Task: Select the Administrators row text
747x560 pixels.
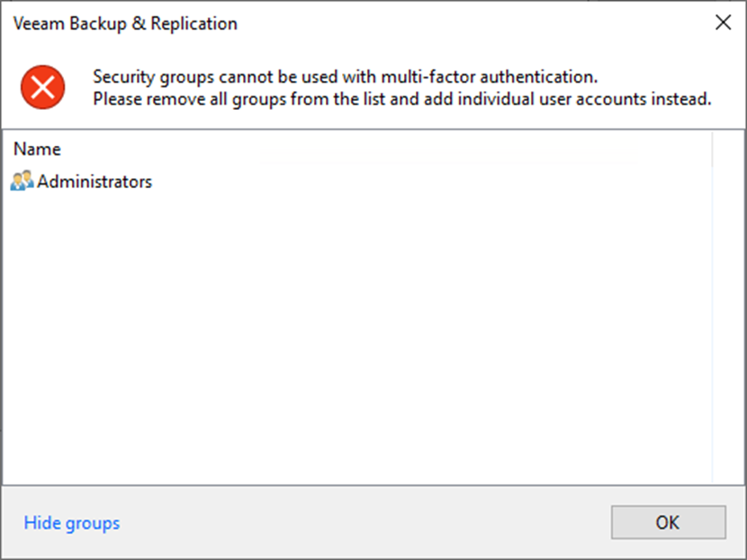Action: coord(94,182)
